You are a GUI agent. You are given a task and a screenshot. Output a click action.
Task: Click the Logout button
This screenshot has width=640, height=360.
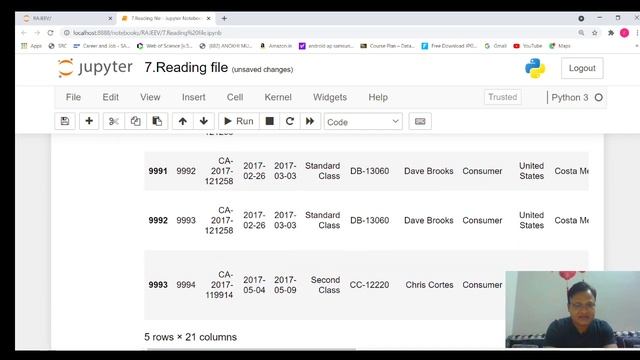point(582,68)
